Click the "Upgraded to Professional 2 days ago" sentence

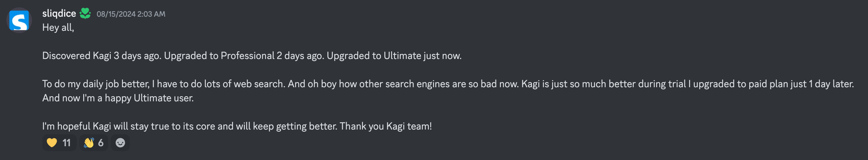click(244, 56)
